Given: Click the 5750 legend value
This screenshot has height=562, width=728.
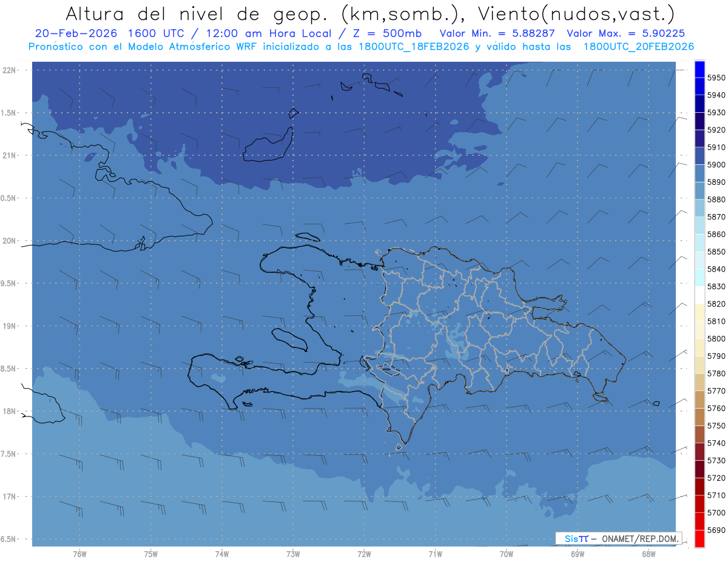Looking at the screenshot, I should (715, 426).
